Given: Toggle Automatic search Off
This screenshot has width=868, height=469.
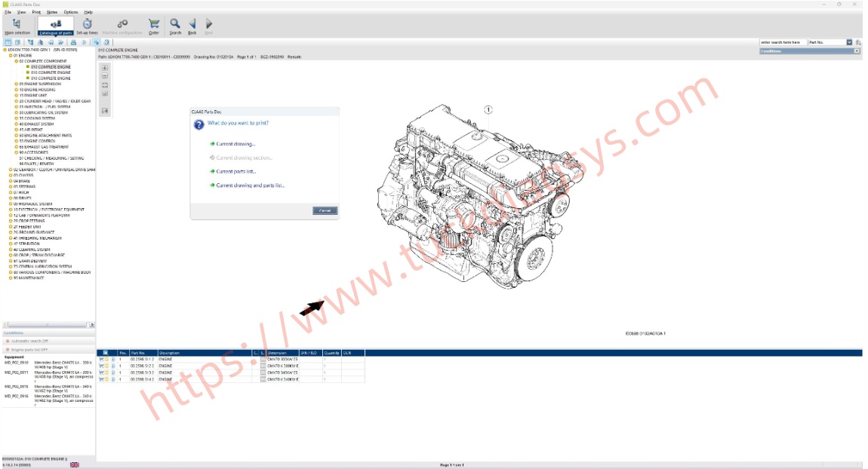Looking at the screenshot, I should click(29, 342).
